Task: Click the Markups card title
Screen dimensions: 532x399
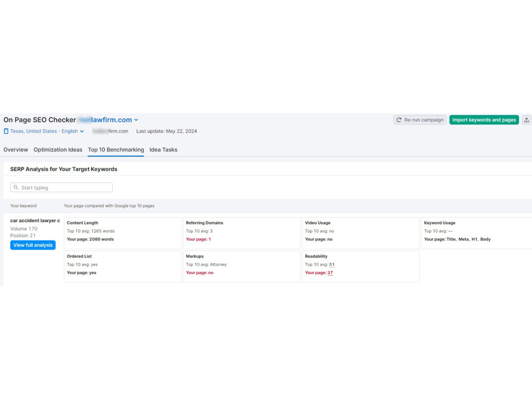Action: 195,256
